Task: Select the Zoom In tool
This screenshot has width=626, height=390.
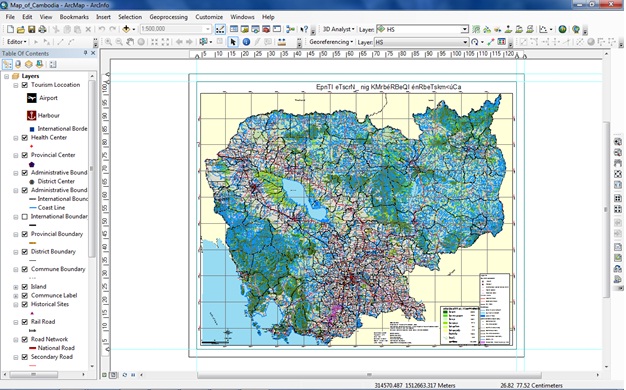Action: coord(108,42)
